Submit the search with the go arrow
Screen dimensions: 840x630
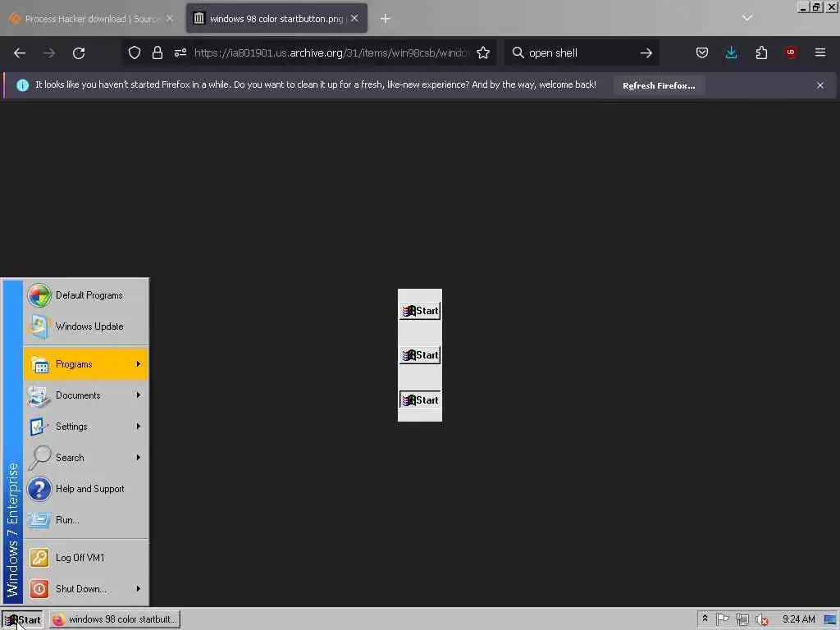(646, 52)
